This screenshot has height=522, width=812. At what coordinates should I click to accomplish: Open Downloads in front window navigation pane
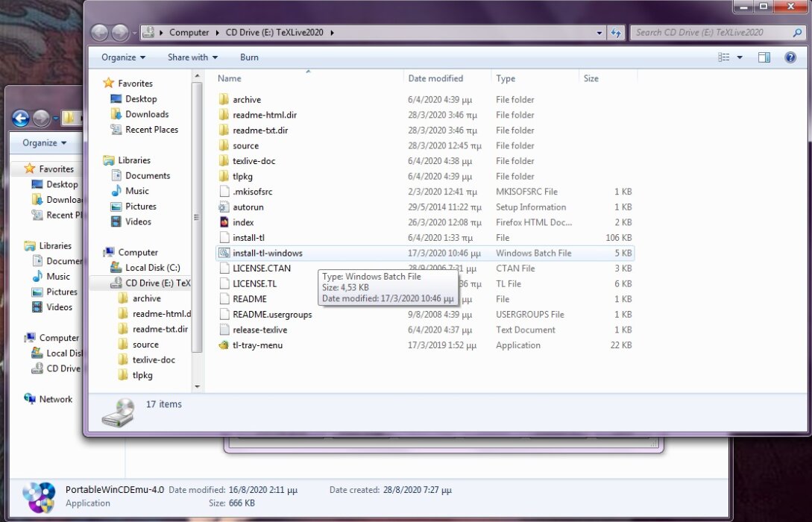click(147, 114)
